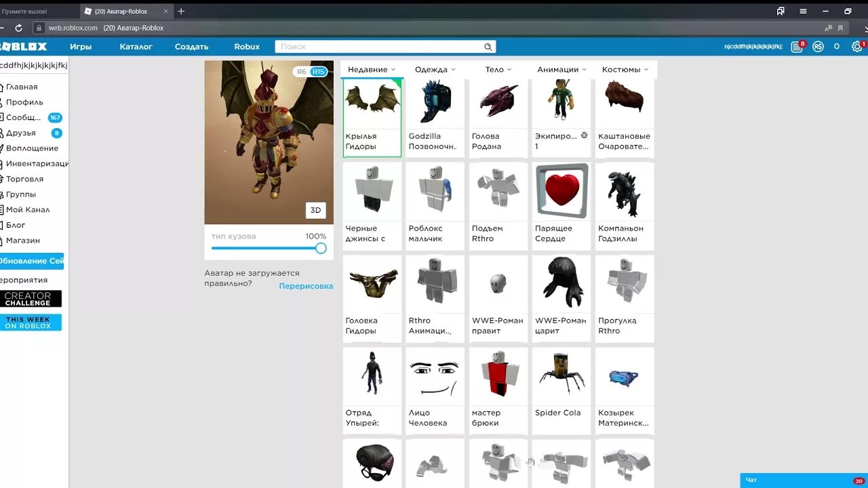The width and height of the screenshot is (868, 488).
Task: Open Магазин in sidebar
Action: pos(23,241)
